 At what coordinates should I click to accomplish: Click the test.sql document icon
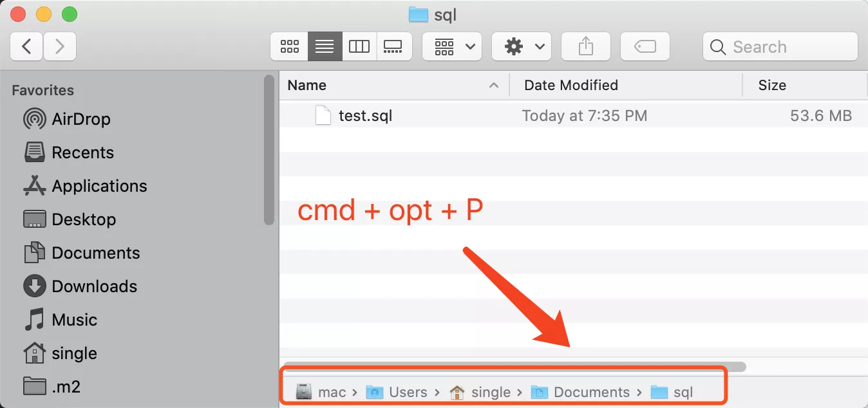[324, 116]
